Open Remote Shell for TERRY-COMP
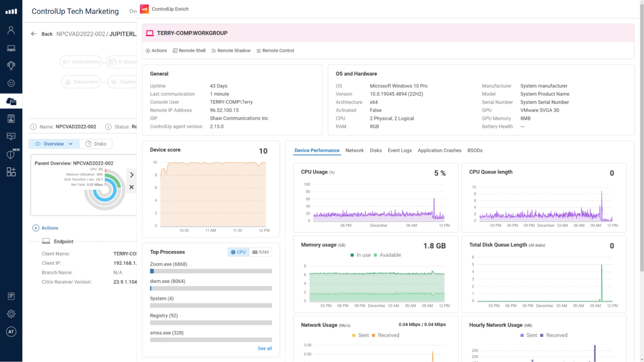644x362 pixels. coord(189,50)
